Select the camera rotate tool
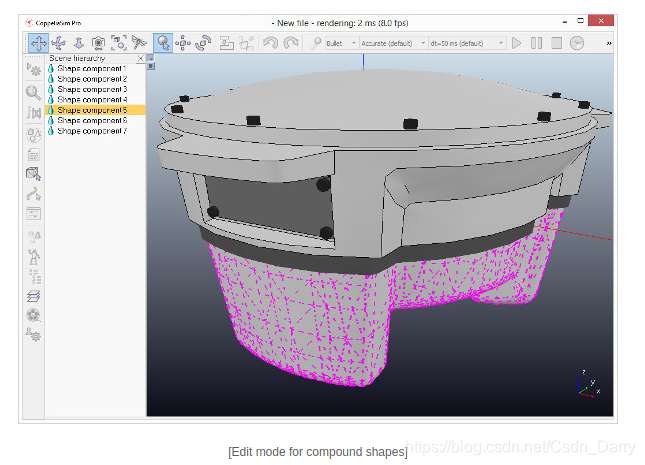The width and height of the screenshot is (645, 465). point(58,43)
